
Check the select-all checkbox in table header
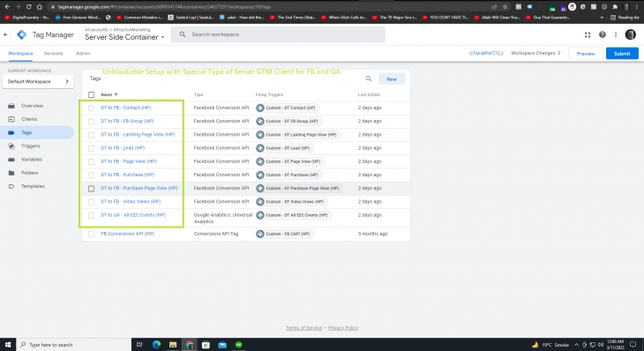91,95
